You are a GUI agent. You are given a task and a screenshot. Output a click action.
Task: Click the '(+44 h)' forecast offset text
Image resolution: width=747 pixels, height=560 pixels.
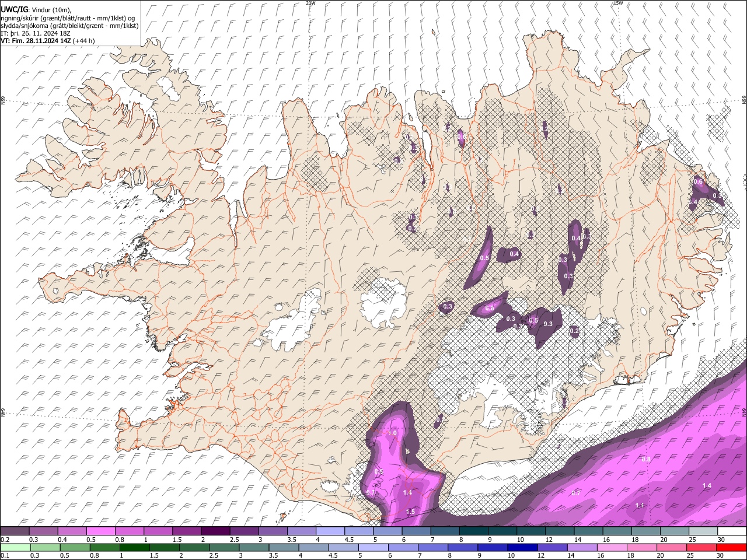(84, 41)
